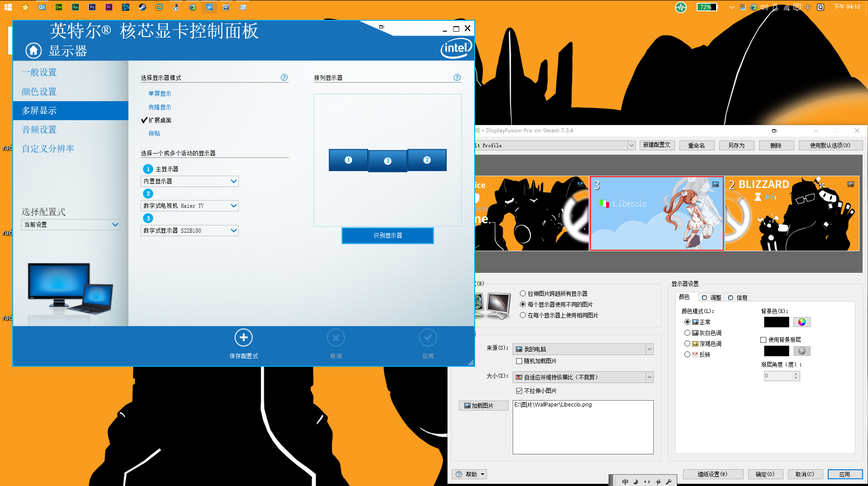
Task: Click the apply checkmark icon in Intel panel
Action: click(x=428, y=337)
